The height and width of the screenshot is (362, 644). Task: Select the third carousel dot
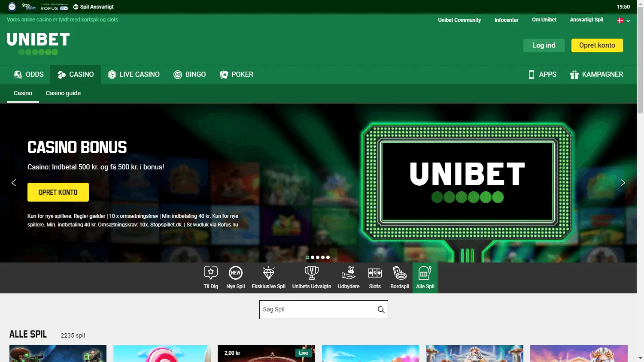point(318,257)
